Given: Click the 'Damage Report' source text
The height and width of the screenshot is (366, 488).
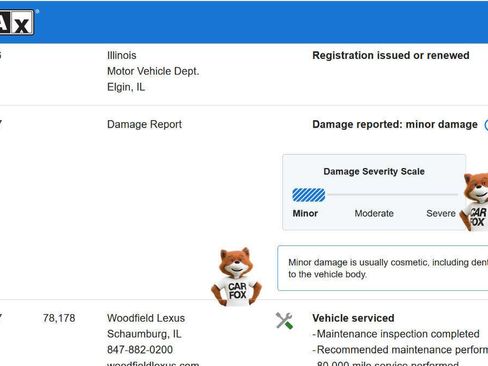Looking at the screenshot, I should pyautogui.click(x=144, y=124).
